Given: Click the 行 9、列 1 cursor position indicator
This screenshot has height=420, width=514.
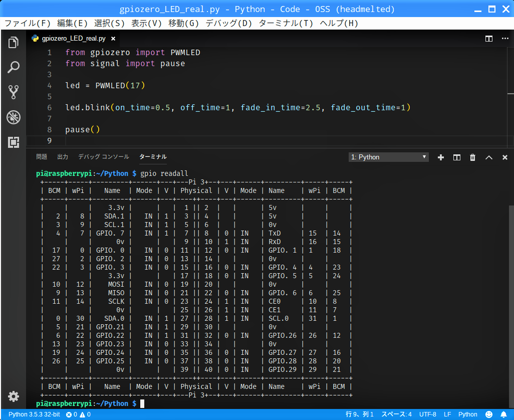Looking at the screenshot, I should point(360,414).
